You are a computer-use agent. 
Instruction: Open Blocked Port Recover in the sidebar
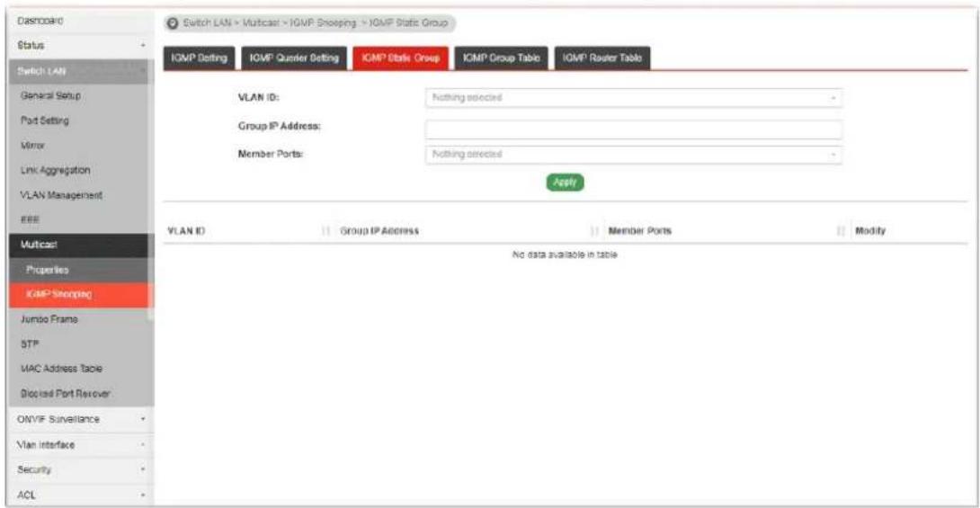pos(80,394)
